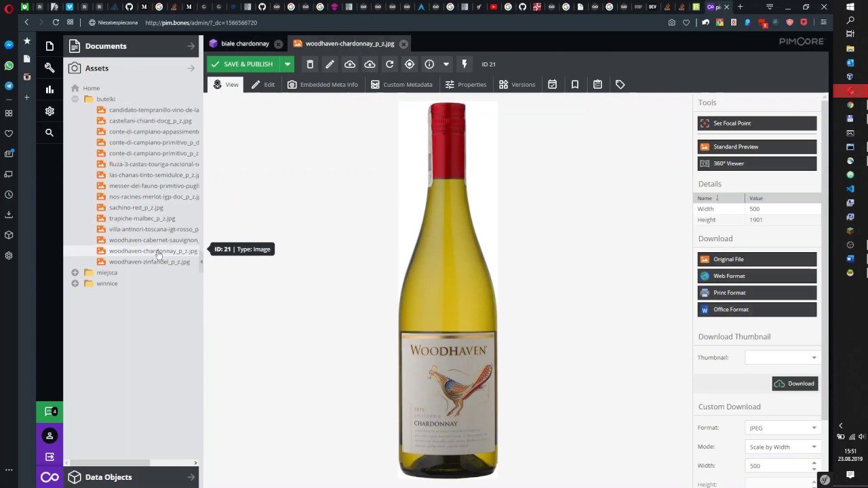Open the Pimcore settings gear menu
The height and width of the screenshot is (488, 868).
point(50,111)
